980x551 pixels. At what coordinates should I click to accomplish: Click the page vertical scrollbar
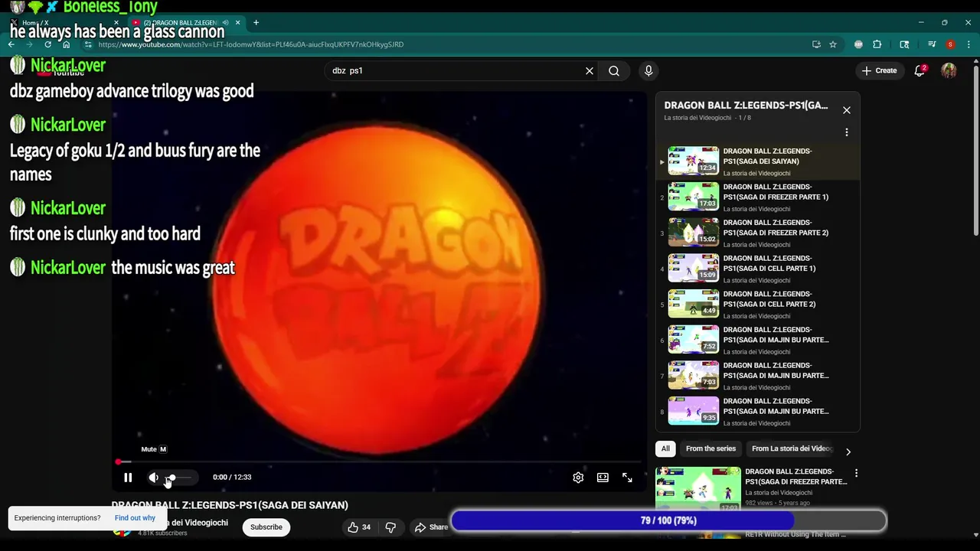[x=975, y=149]
